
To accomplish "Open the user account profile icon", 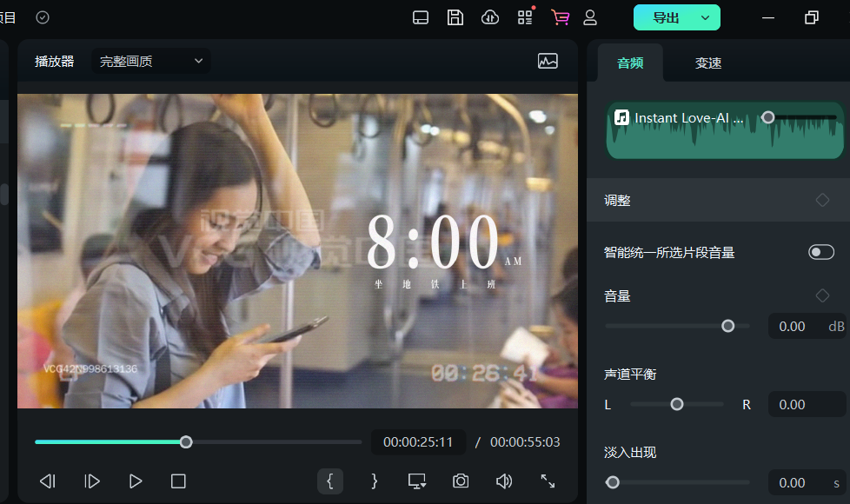I will pos(590,17).
